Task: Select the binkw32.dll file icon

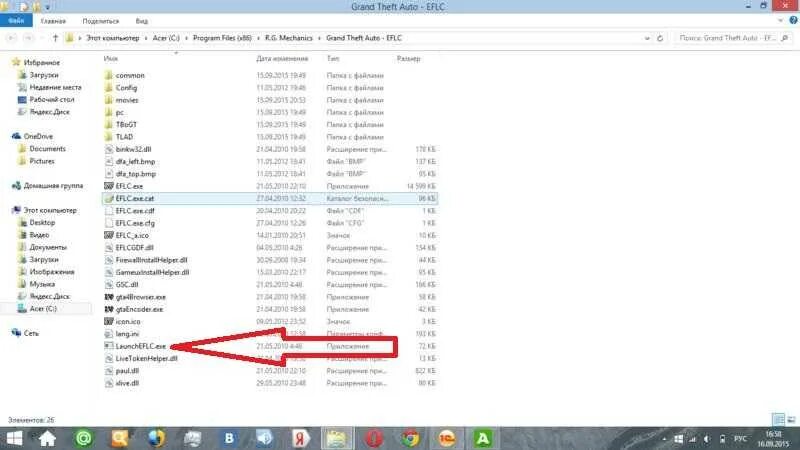Action: pyautogui.click(x=109, y=149)
